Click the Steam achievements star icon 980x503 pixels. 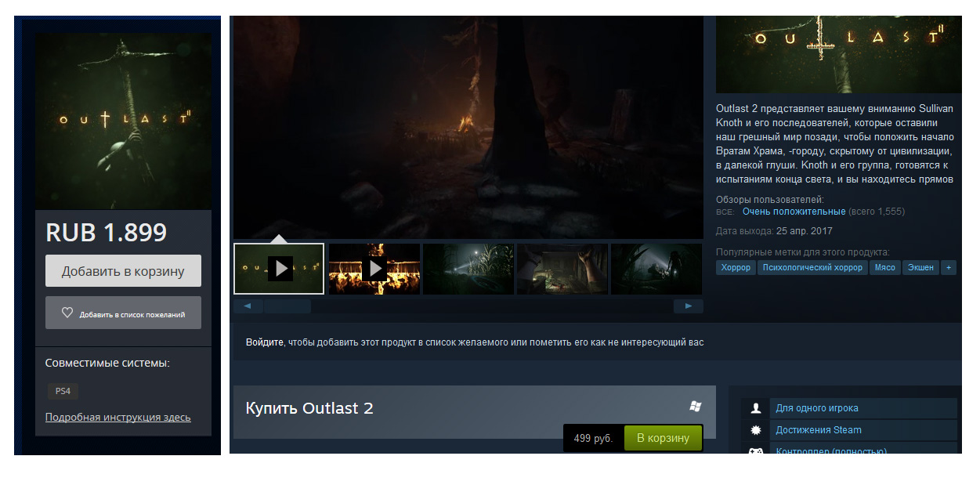tap(756, 430)
